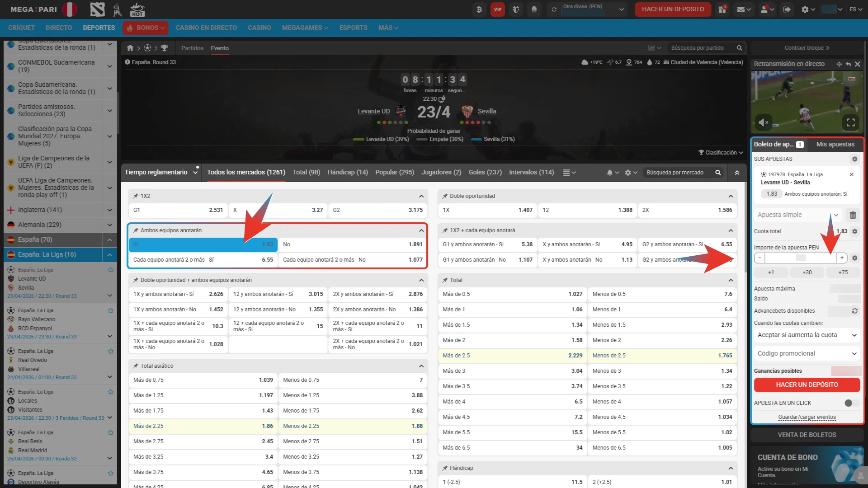Switch to the Mis apuestas tab
Screen dimensions: 868x488
pos(835,144)
